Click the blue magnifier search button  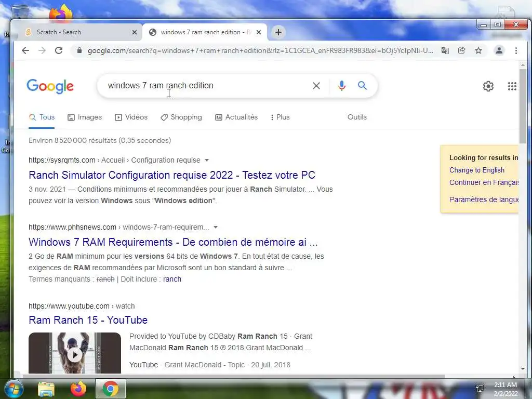coord(362,86)
